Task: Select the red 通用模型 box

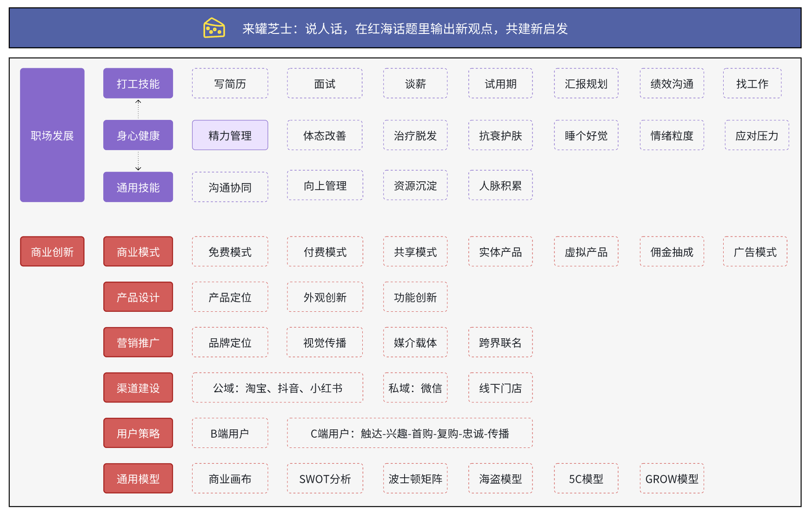Action: pos(138,479)
